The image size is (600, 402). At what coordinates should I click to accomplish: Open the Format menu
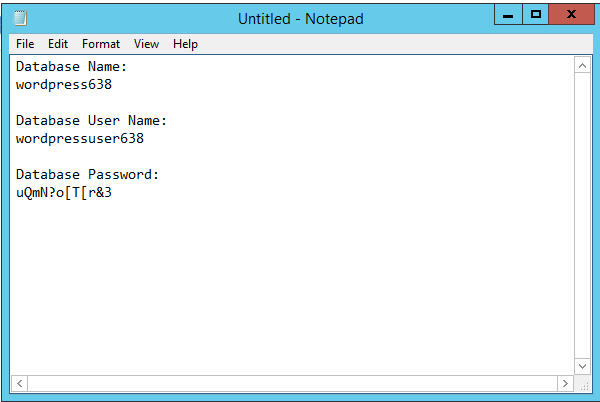coord(101,44)
